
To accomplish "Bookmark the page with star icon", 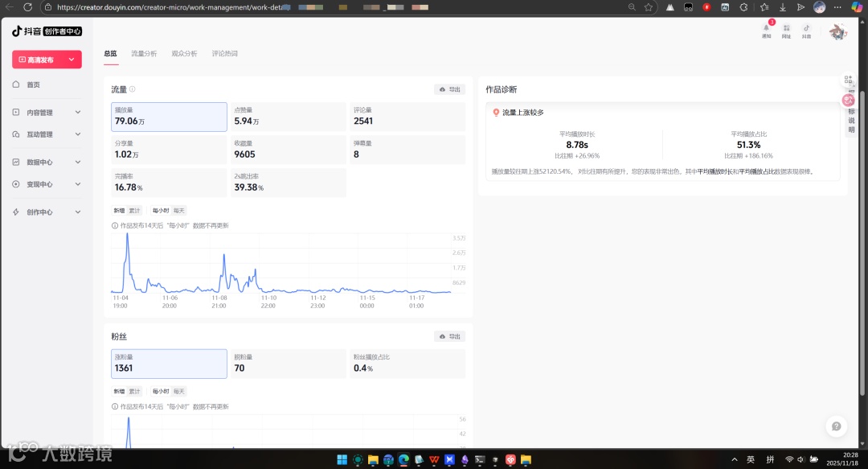I will (649, 7).
